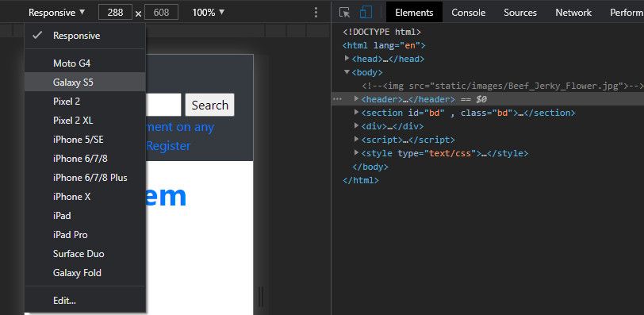
Task: Select the html lang="en" element
Action: 384,45
